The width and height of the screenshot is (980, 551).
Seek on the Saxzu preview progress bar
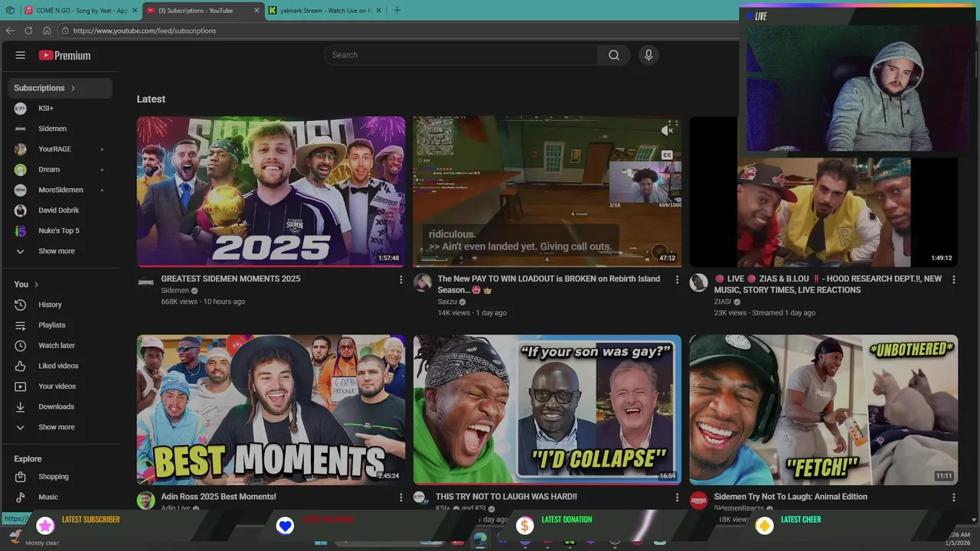547,265
